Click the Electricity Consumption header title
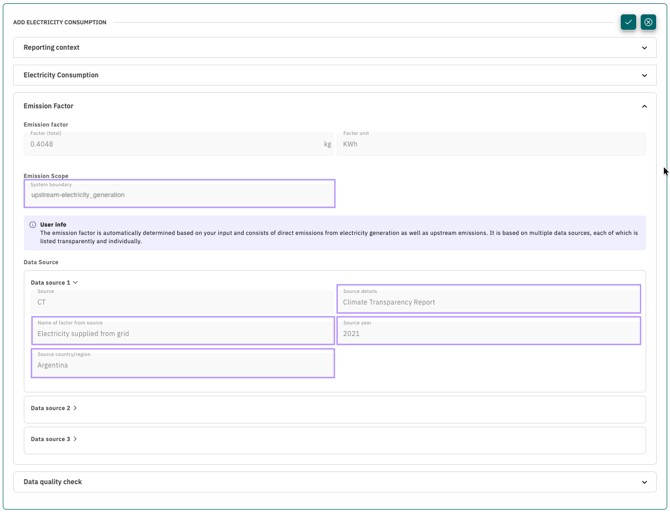 [x=61, y=75]
